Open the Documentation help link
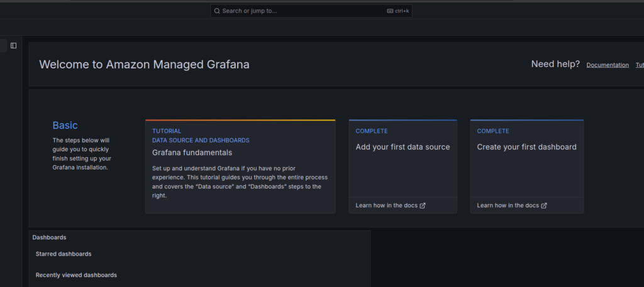The width and height of the screenshot is (644, 287). 608,65
